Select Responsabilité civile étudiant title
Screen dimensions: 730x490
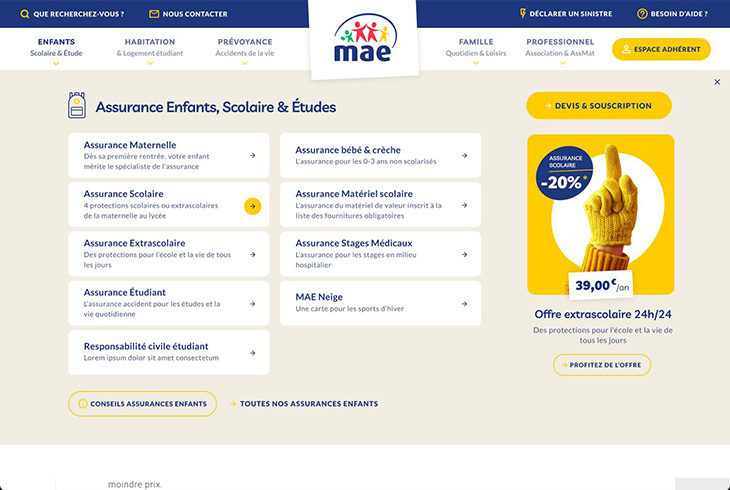click(x=146, y=347)
